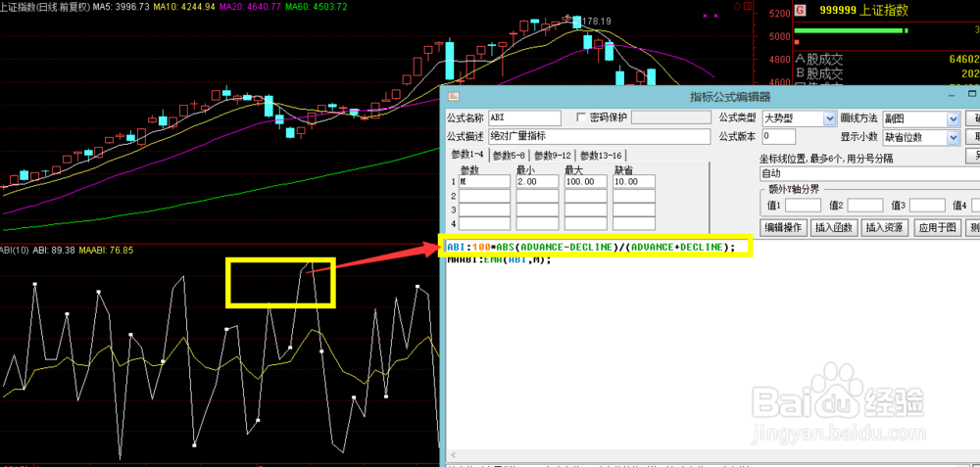This screenshot has height=467, width=980.
Task: Click the 5178.19 peak price label
Action: tap(595, 22)
